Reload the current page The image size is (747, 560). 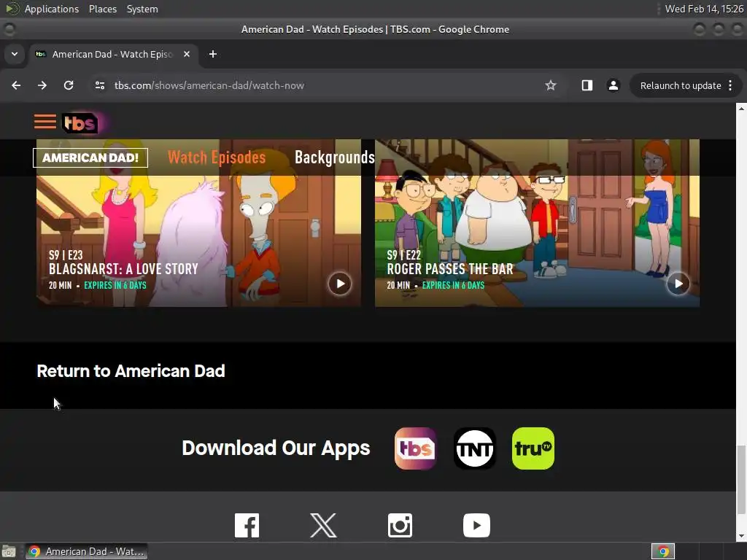click(x=69, y=85)
